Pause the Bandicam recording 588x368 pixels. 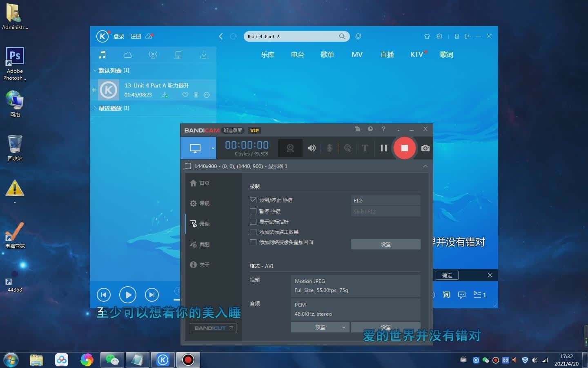[x=384, y=148]
